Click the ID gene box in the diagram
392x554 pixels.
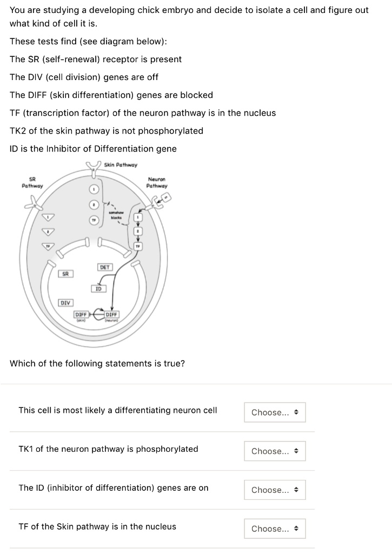(x=99, y=288)
